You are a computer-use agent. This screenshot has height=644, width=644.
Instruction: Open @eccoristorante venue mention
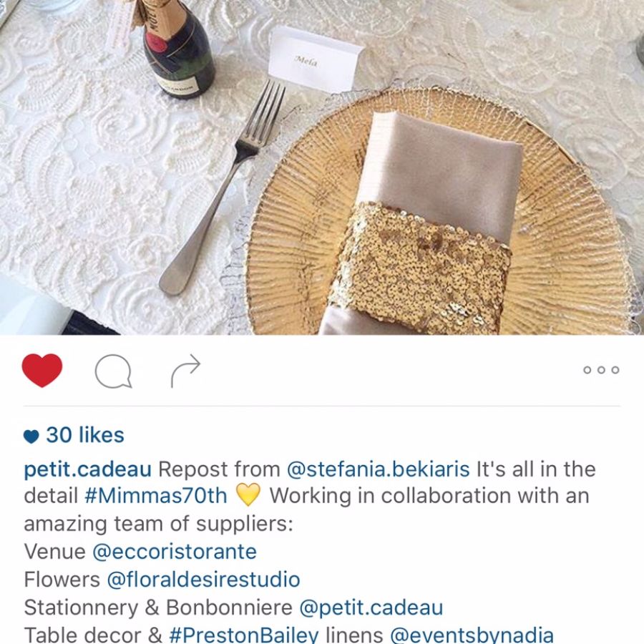(x=175, y=552)
